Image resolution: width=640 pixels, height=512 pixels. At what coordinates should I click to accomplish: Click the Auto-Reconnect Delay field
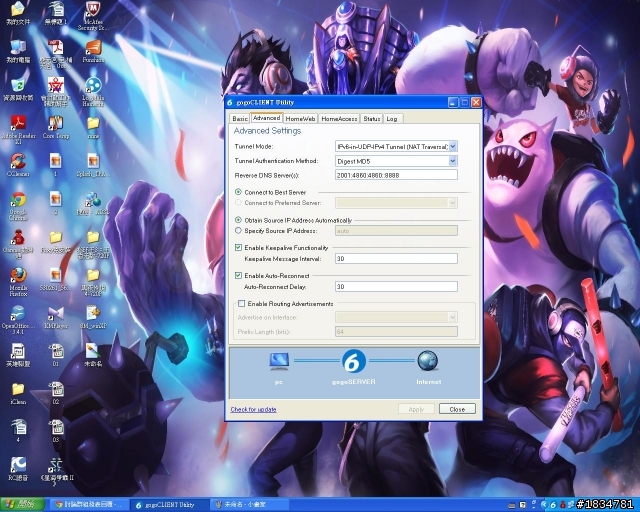(396, 287)
